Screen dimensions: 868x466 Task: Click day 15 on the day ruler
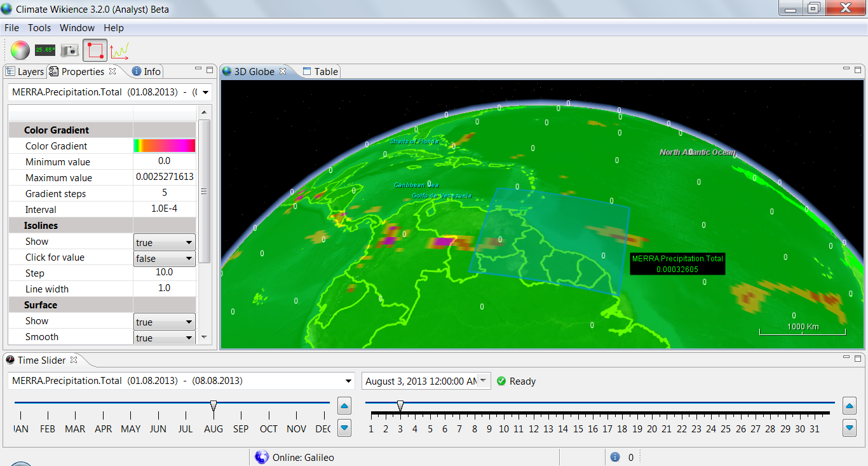(x=578, y=429)
